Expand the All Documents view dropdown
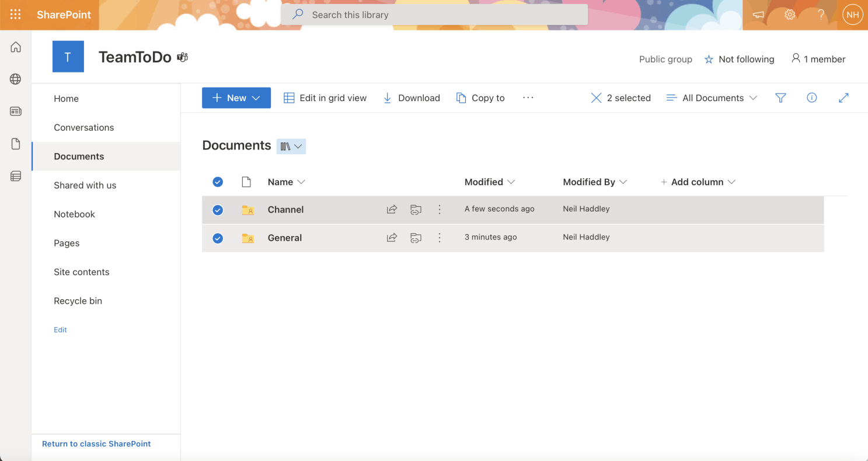The width and height of the screenshot is (868, 461). 712,98
